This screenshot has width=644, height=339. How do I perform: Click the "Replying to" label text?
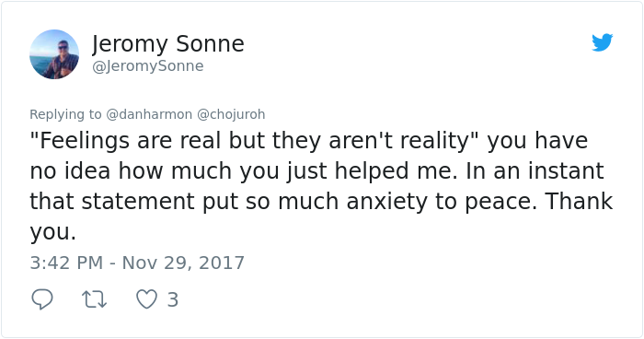click(x=65, y=114)
